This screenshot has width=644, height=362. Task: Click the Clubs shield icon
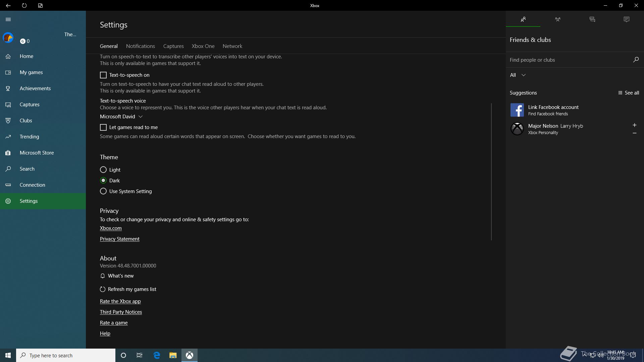click(8, 121)
